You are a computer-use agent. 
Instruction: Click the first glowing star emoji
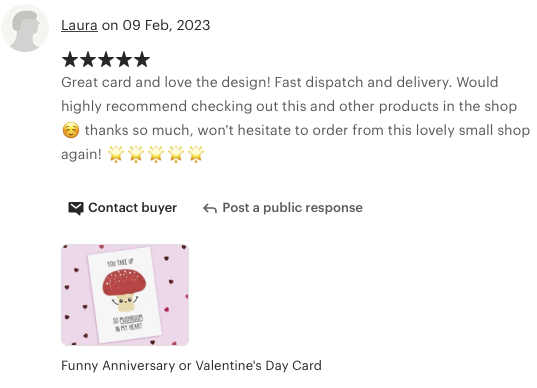[116, 154]
